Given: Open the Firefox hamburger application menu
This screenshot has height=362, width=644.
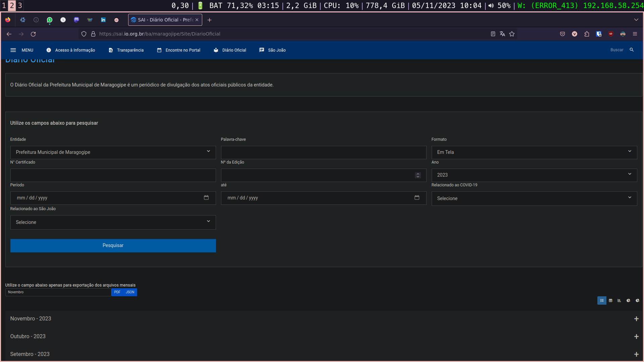Looking at the screenshot, I should 635,34.
